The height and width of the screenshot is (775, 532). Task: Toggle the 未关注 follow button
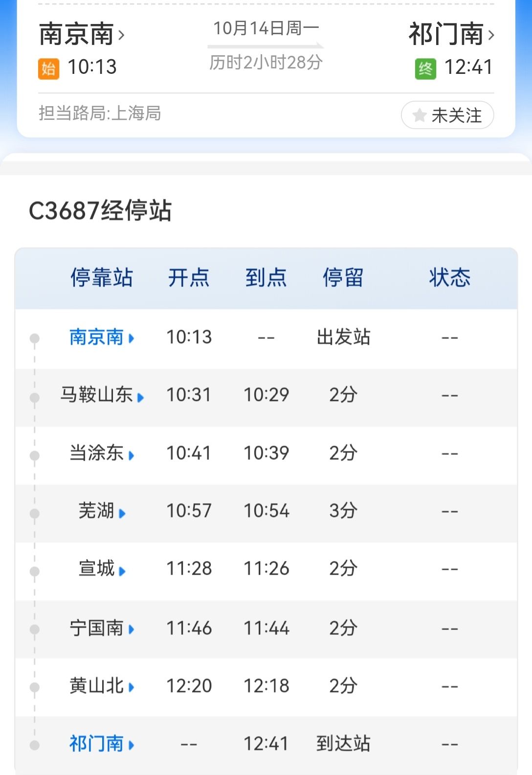447,115
